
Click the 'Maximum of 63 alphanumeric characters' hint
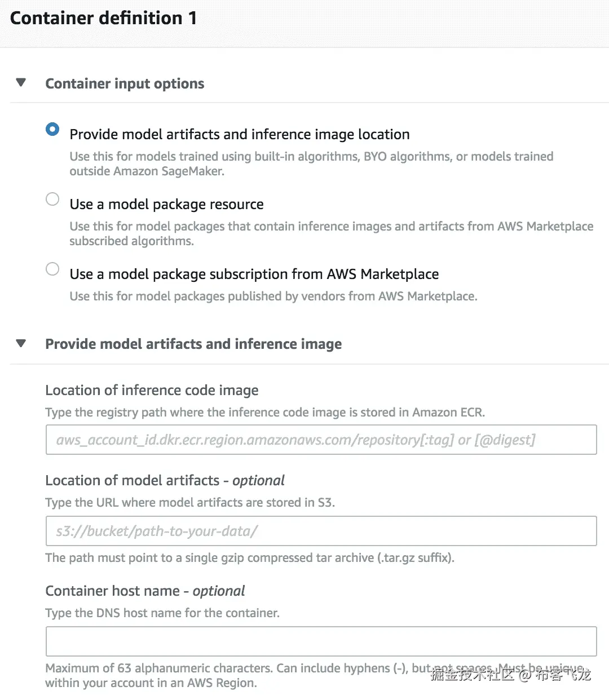[226, 668]
